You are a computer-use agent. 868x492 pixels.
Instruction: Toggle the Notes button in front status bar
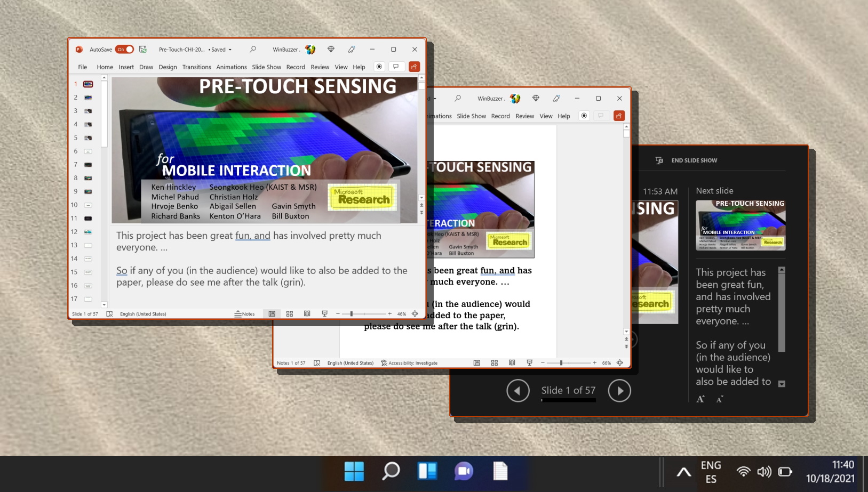245,314
